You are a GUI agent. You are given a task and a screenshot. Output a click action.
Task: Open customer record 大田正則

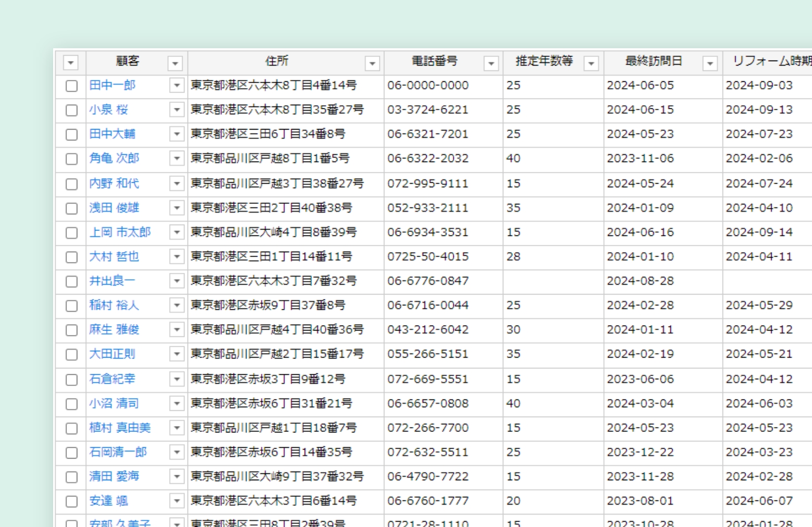coord(112,354)
